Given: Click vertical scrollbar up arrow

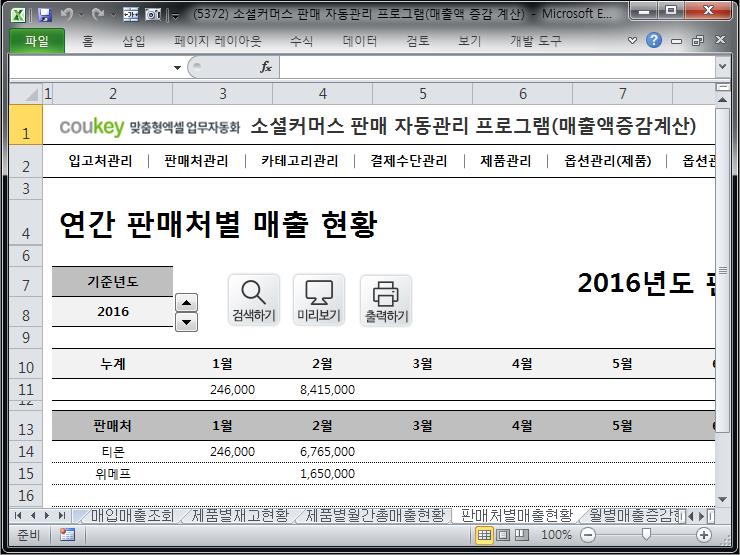Looking at the screenshot, I should 723,100.
